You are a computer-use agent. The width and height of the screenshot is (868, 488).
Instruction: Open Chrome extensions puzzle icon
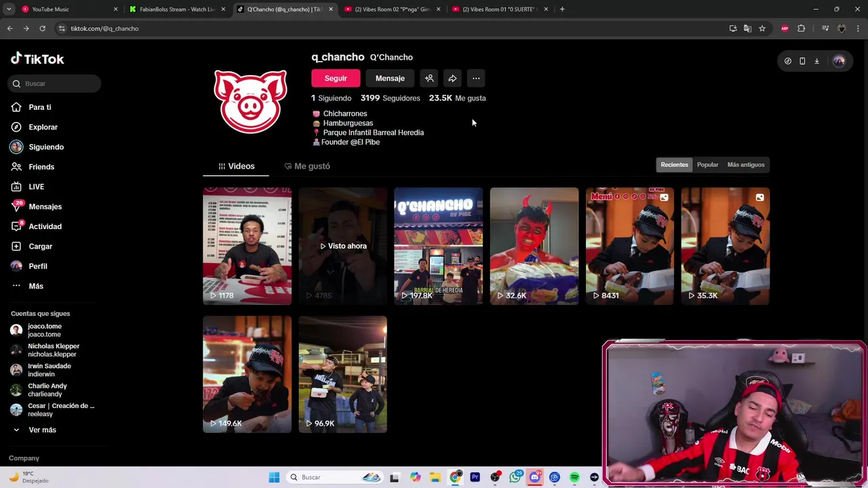pos(802,28)
